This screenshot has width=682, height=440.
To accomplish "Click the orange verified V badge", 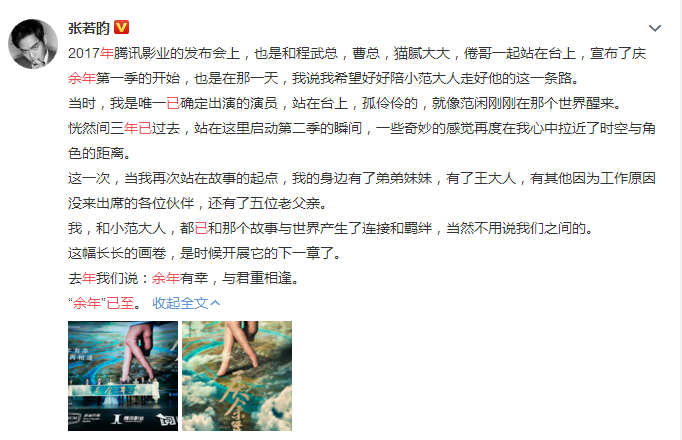I will click(121, 27).
